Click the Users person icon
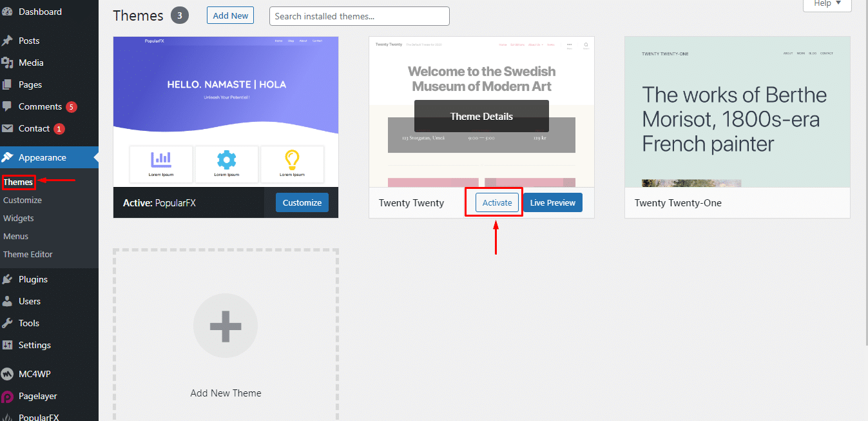868x421 pixels. (x=8, y=301)
